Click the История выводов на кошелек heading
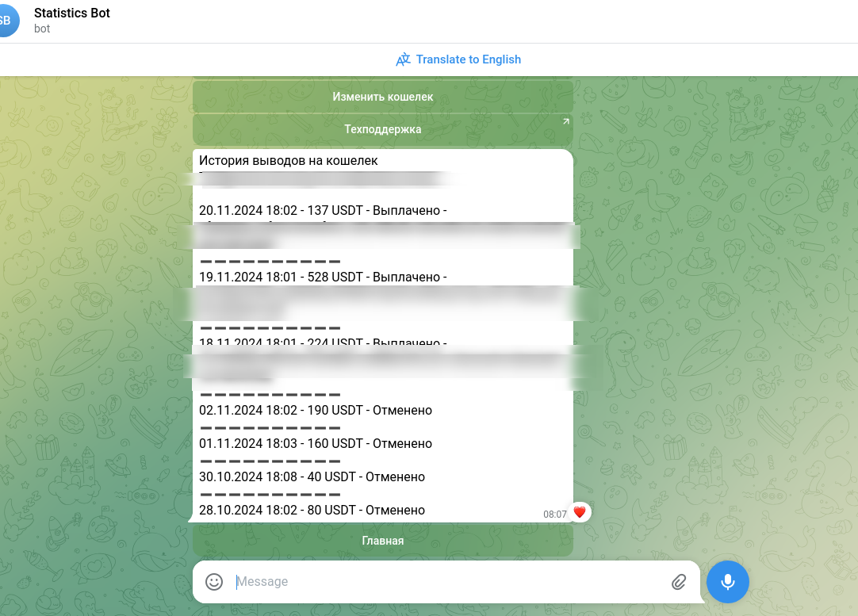Screen dimensions: 858x616 288,161
